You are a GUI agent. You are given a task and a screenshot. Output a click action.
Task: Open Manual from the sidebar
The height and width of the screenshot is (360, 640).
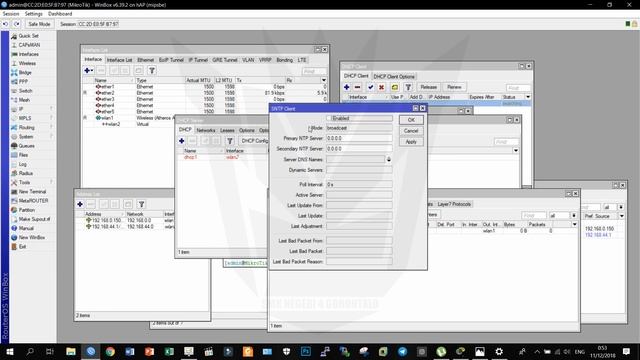pos(26,228)
